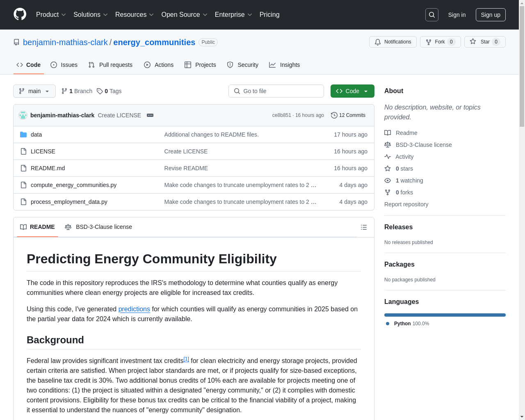Fork the energy_communities repository
525x420 pixels.
[440, 42]
